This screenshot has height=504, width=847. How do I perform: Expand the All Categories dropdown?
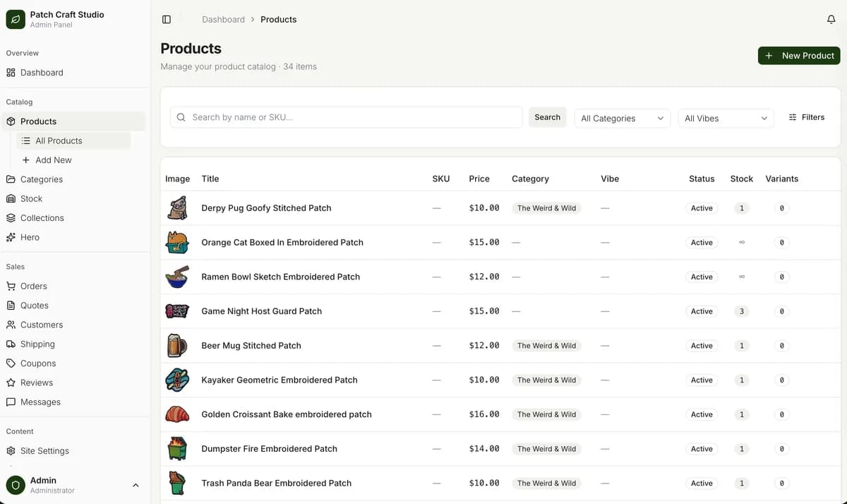(622, 119)
